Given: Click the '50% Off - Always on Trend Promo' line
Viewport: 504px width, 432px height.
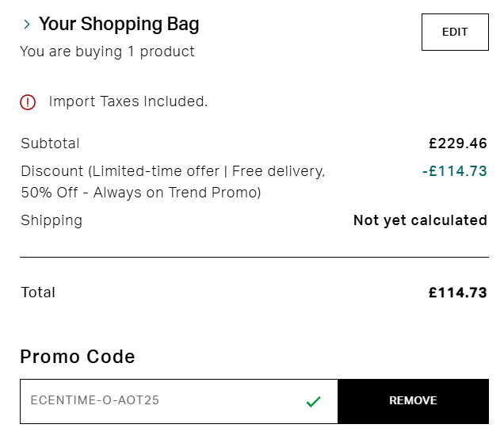Looking at the screenshot, I should [x=141, y=193].
